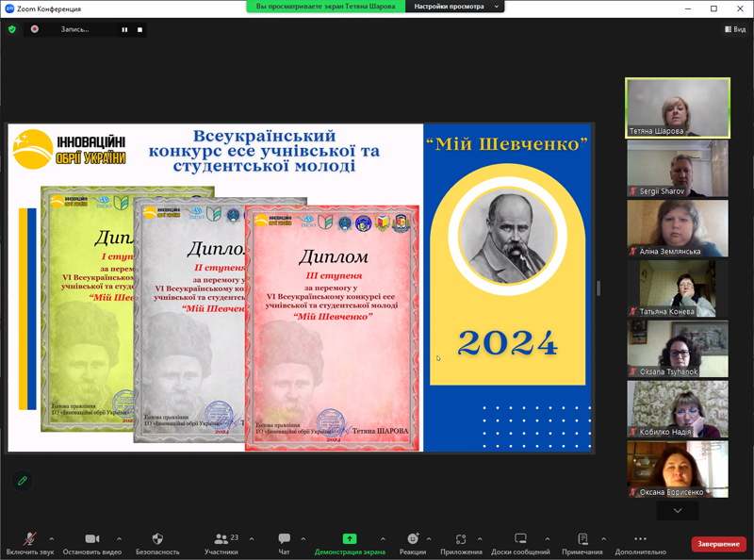The height and width of the screenshot is (560, 754).
Task: Open Реакции smiley icon
Action: pos(413,538)
